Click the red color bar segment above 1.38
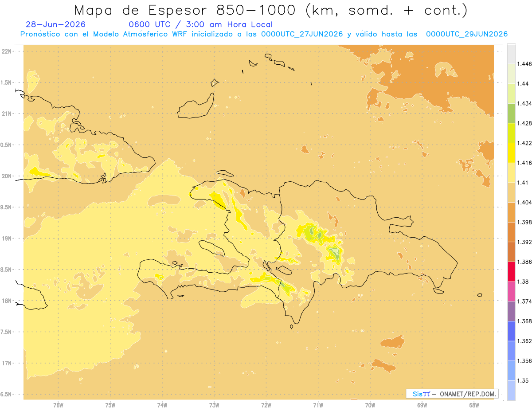Screen dimensions: 532x411 [x=511, y=272]
